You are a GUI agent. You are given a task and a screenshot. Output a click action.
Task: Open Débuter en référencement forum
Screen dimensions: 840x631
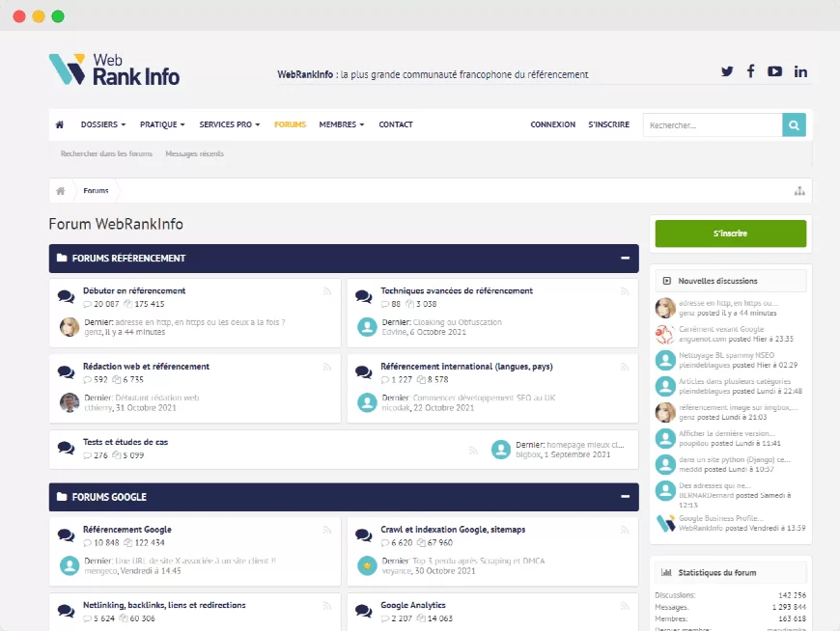click(134, 290)
